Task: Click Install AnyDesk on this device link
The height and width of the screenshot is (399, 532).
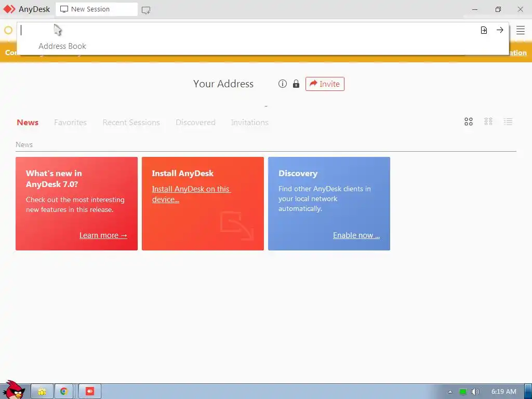Action: 191,194
